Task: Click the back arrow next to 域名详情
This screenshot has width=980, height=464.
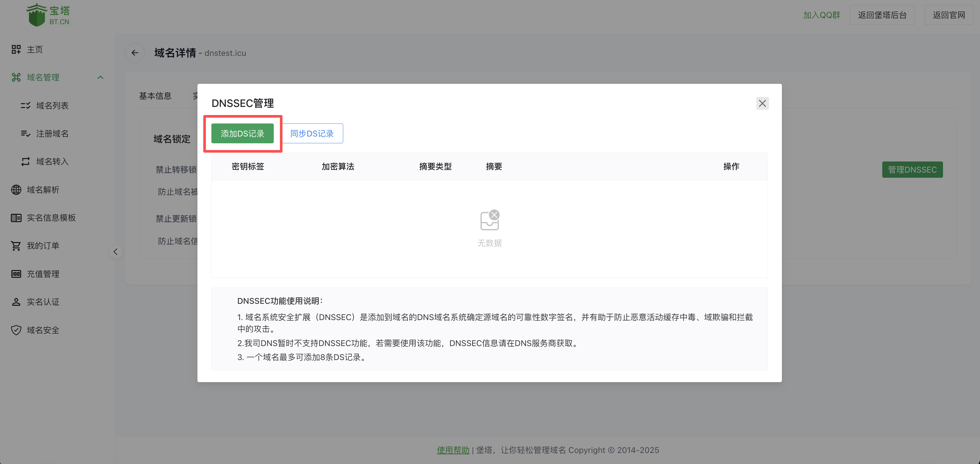Action: tap(135, 53)
